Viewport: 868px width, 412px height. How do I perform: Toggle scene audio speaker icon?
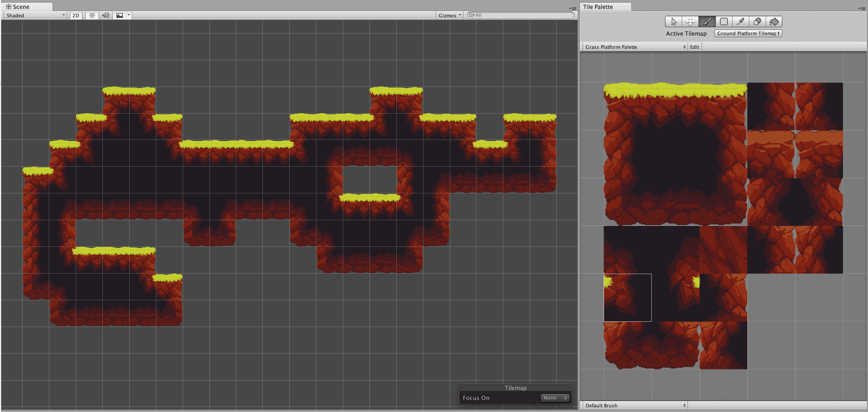(105, 16)
